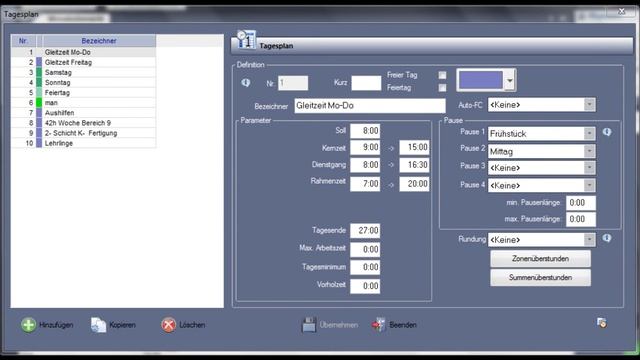Click the Löschen label

pos(192,325)
